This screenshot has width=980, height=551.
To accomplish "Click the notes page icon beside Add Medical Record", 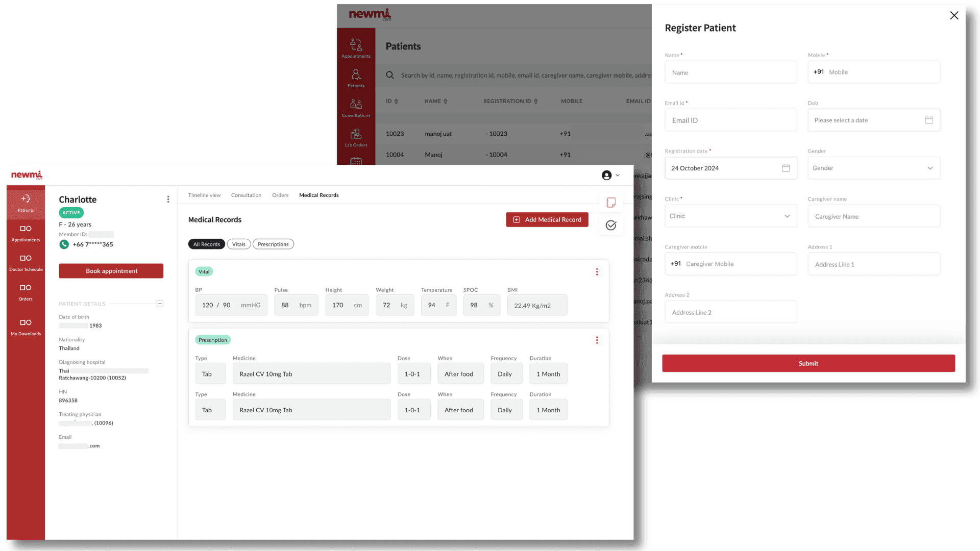I will [610, 203].
